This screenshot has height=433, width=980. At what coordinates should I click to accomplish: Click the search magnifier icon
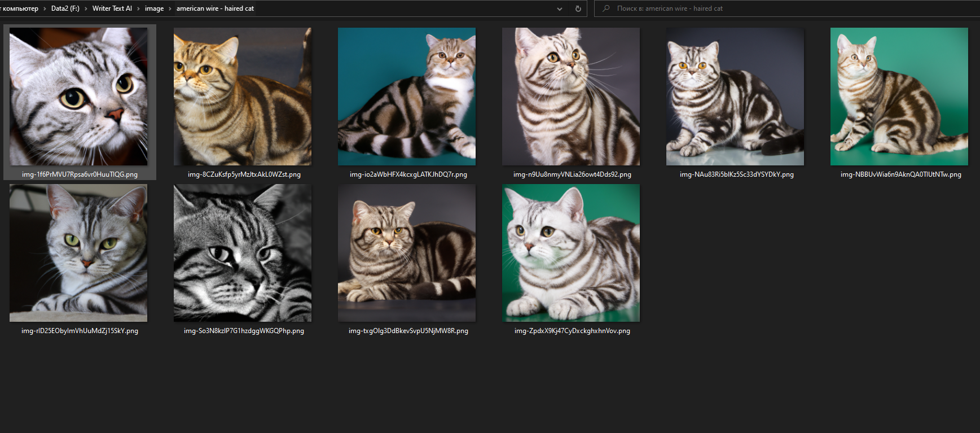pos(606,8)
